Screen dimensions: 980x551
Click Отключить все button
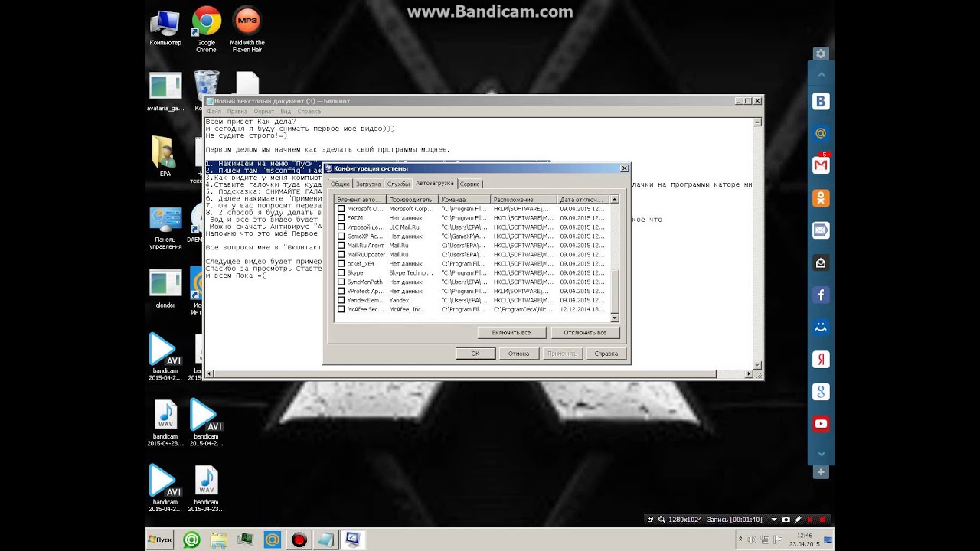pos(585,333)
